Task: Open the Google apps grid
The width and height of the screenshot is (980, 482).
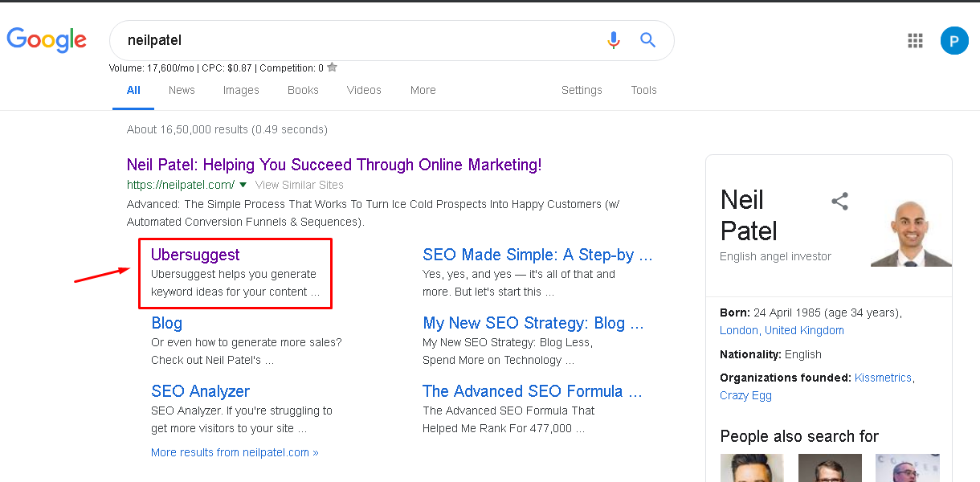Action: point(915,40)
